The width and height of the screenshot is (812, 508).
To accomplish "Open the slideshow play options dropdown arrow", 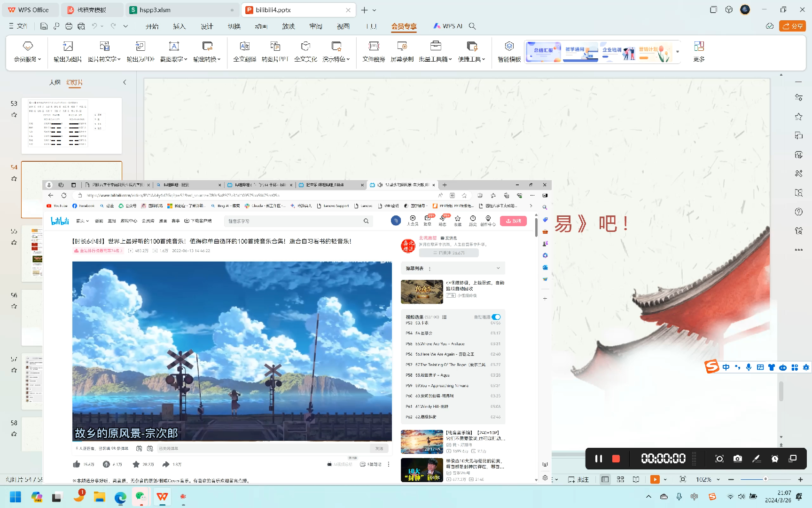I will [x=665, y=479].
